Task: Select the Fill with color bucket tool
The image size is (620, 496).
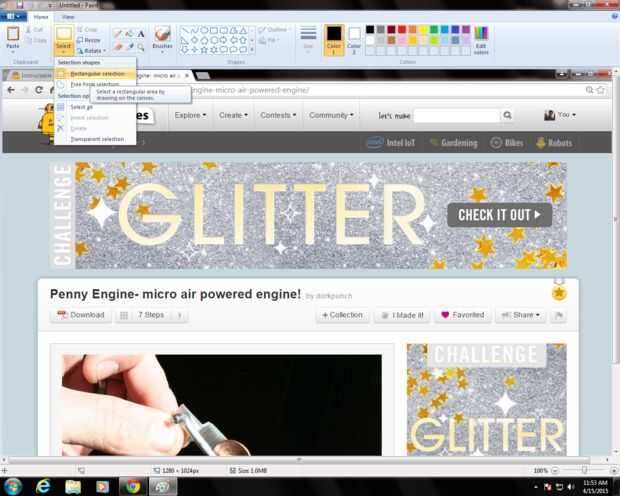Action: (x=129, y=34)
